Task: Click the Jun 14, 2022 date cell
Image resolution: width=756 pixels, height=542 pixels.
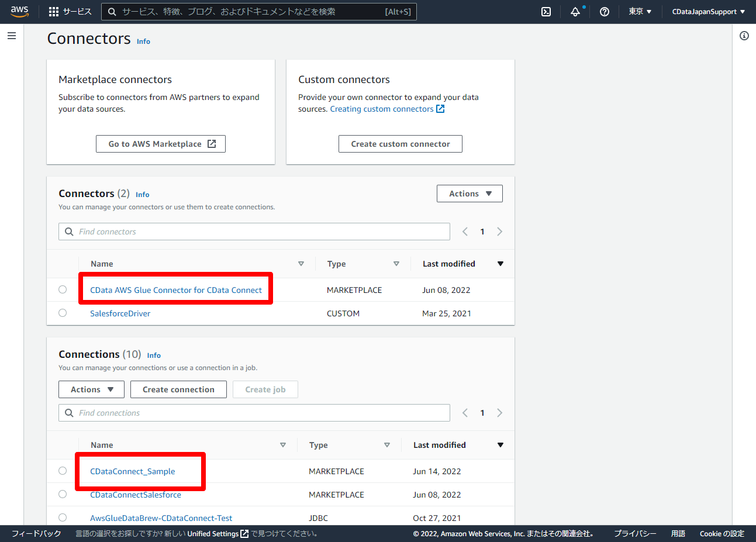Action: tap(437, 471)
